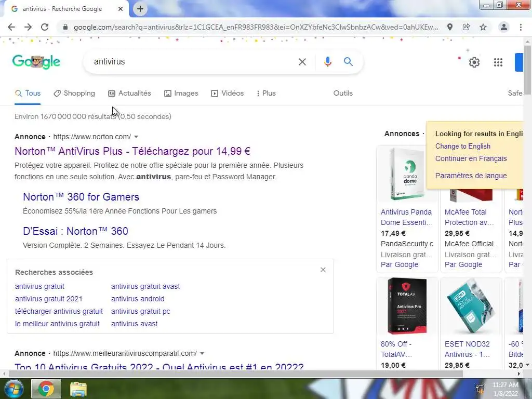
Task: Switch to the Vidéos tab
Action: pos(228,94)
